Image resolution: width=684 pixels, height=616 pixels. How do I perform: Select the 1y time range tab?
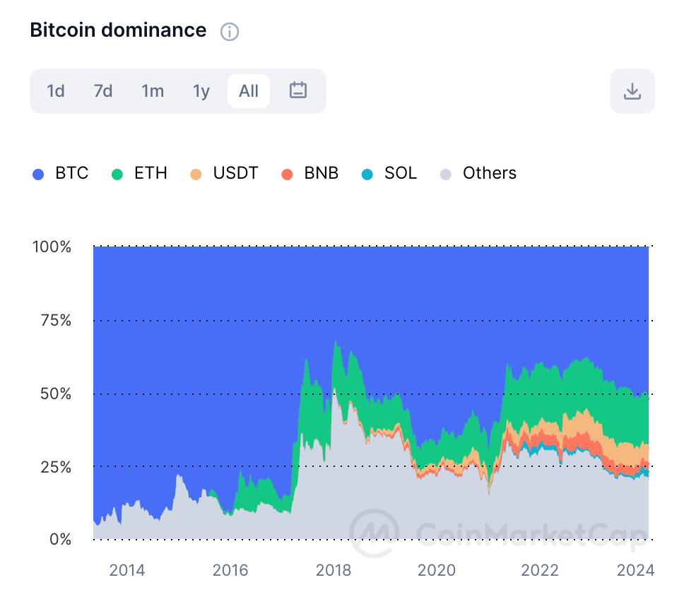[x=201, y=91]
